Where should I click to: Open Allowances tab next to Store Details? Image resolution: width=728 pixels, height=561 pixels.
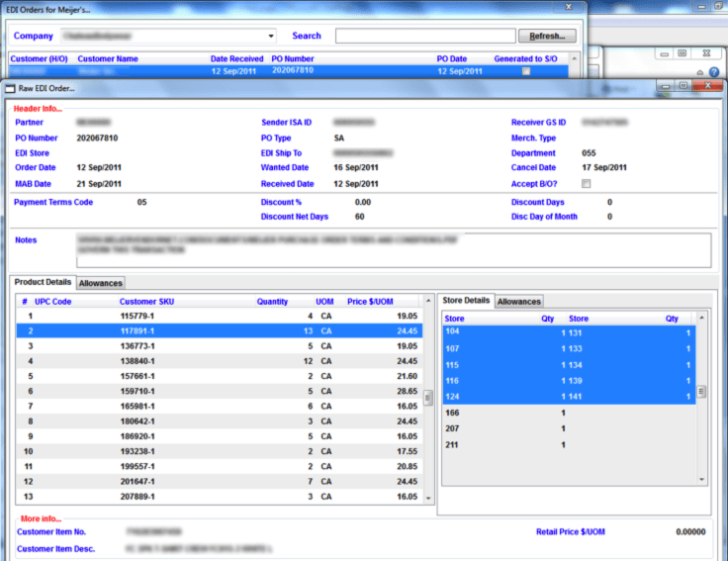[x=518, y=301]
